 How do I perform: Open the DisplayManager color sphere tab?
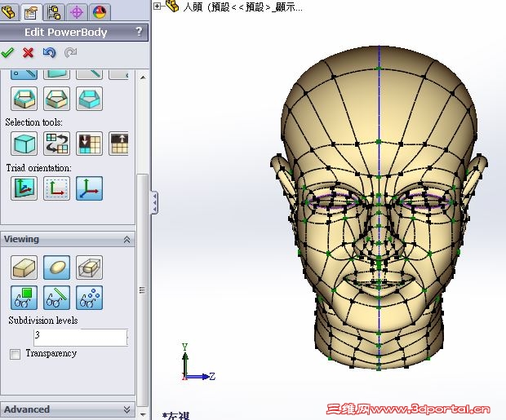[100, 12]
